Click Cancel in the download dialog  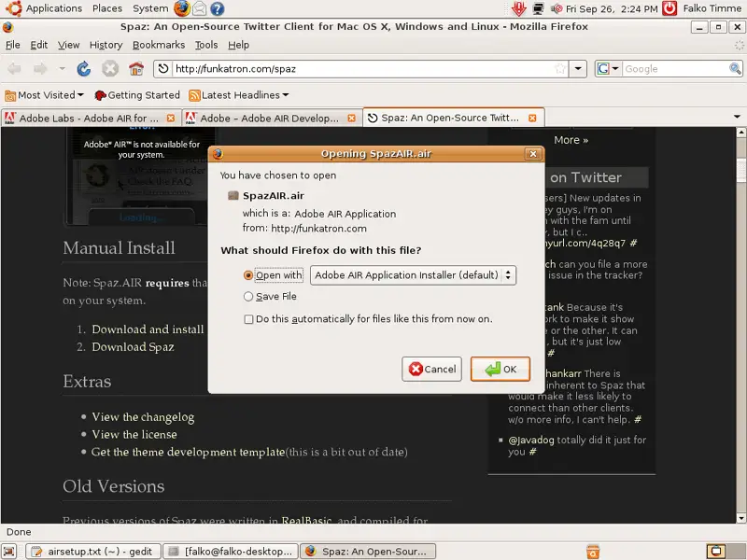[x=431, y=369]
